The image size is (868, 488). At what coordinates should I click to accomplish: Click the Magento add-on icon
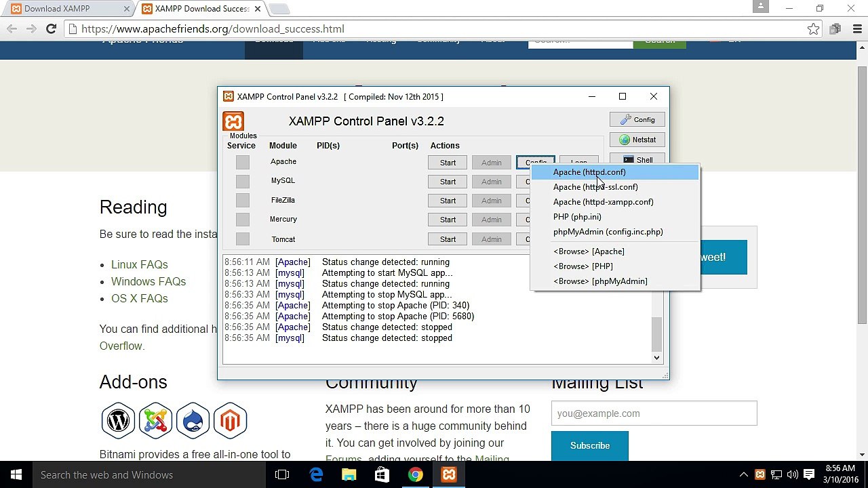click(231, 420)
